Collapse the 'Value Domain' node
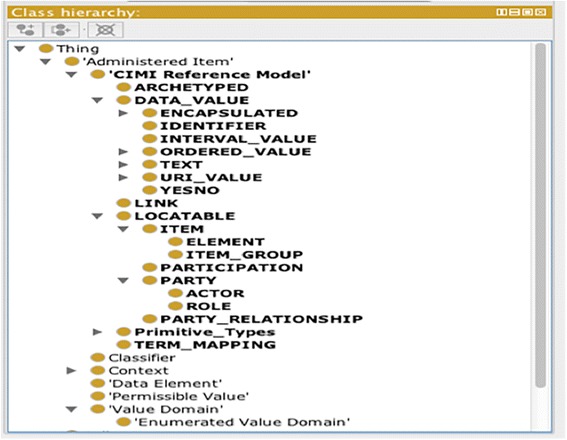Viewport: 567px width, 440px height. tap(71, 409)
